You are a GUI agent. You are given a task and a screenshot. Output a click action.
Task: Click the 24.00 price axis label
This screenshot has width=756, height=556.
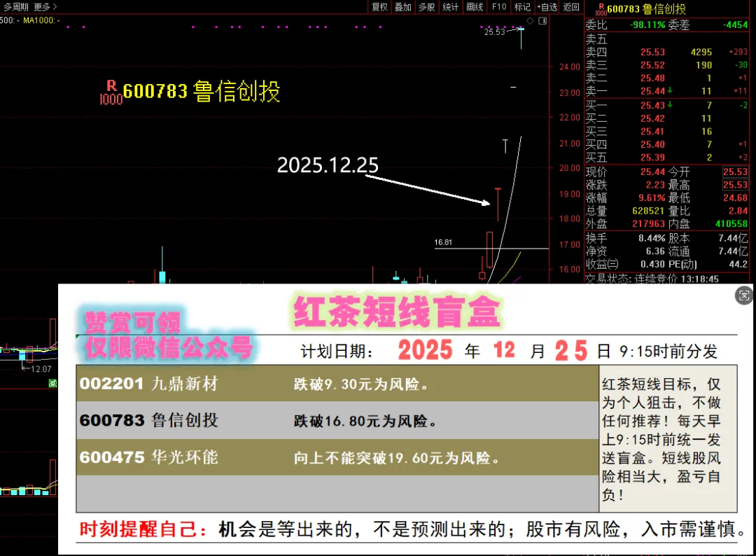[569, 67]
